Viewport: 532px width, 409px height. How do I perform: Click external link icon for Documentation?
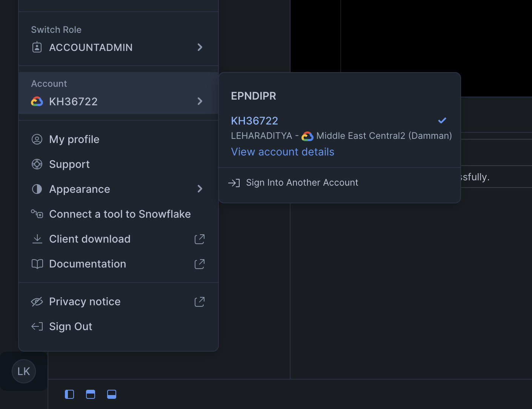coord(200,264)
